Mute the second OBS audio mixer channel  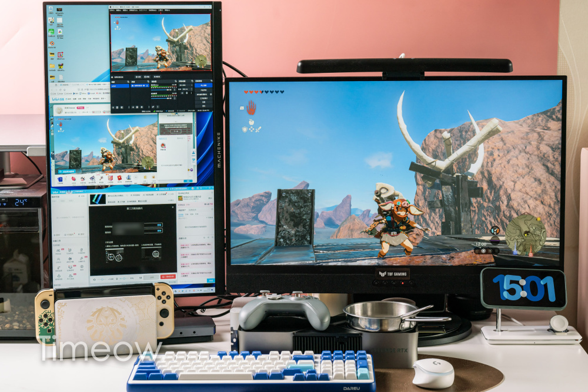click(171, 98)
